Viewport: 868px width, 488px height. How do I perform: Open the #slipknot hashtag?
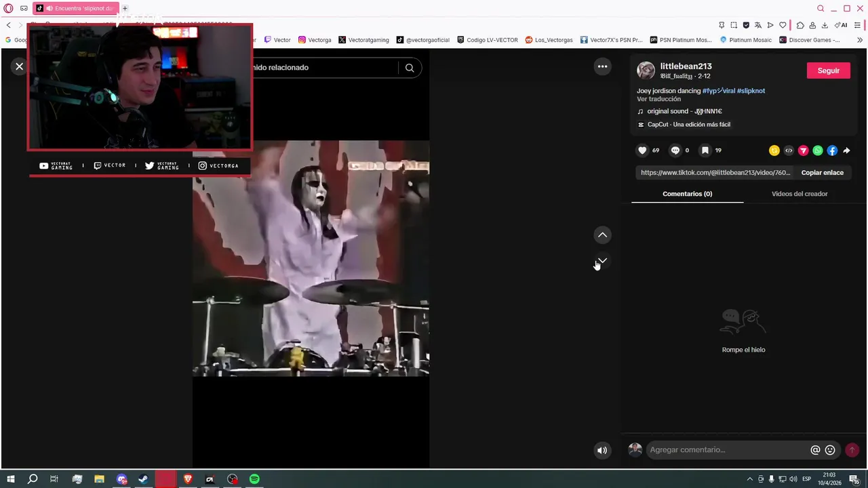point(751,91)
